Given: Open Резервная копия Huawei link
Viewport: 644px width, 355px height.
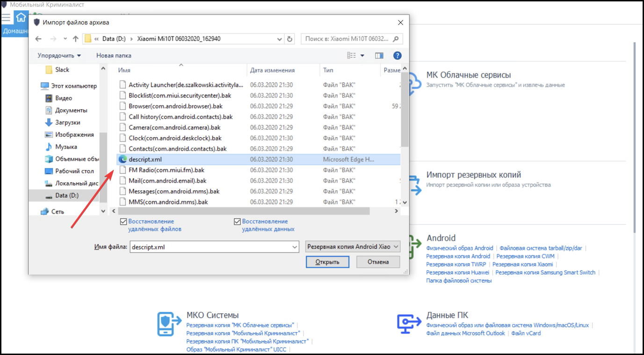Looking at the screenshot, I should click(x=457, y=273).
